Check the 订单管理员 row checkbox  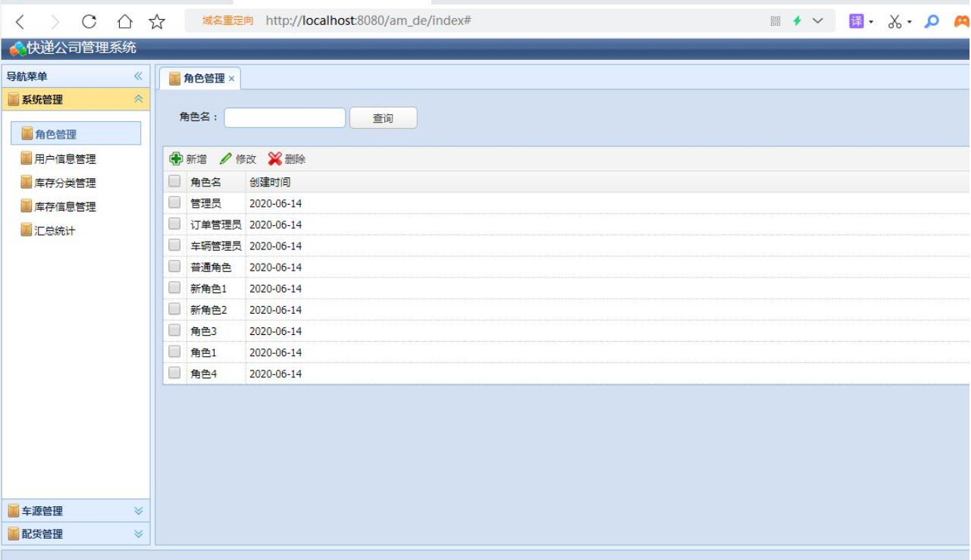[x=174, y=224]
